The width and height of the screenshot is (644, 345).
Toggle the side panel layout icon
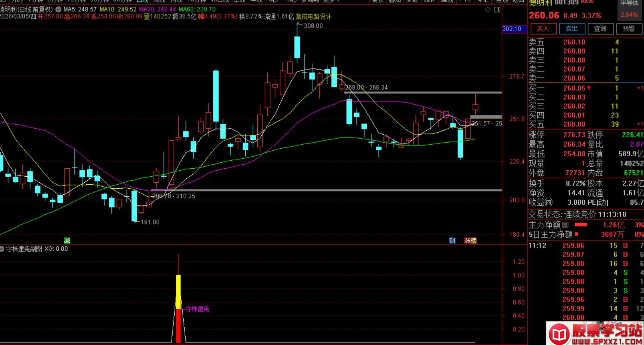(497, 10)
